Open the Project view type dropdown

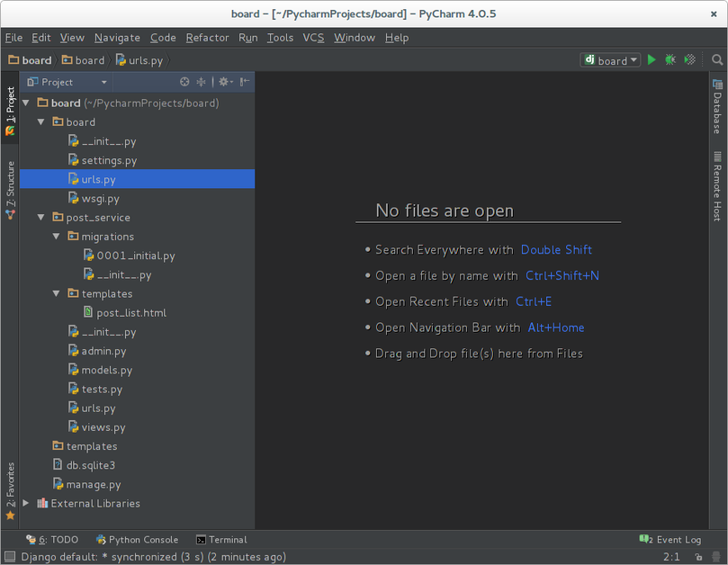point(67,82)
